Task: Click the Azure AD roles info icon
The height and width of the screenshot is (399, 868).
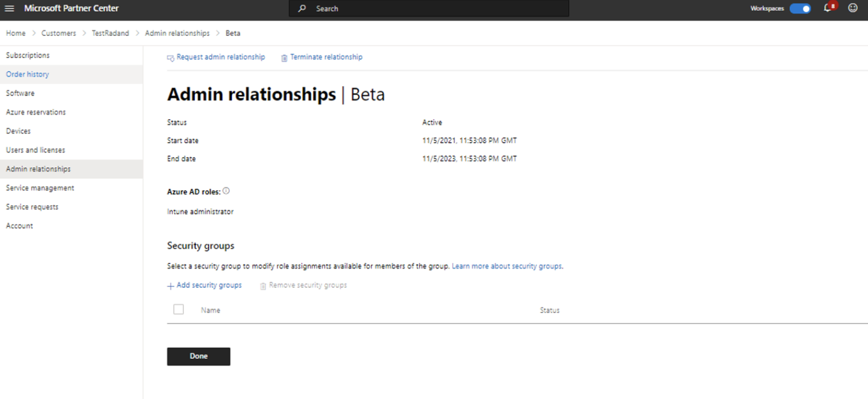Action: click(226, 191)
